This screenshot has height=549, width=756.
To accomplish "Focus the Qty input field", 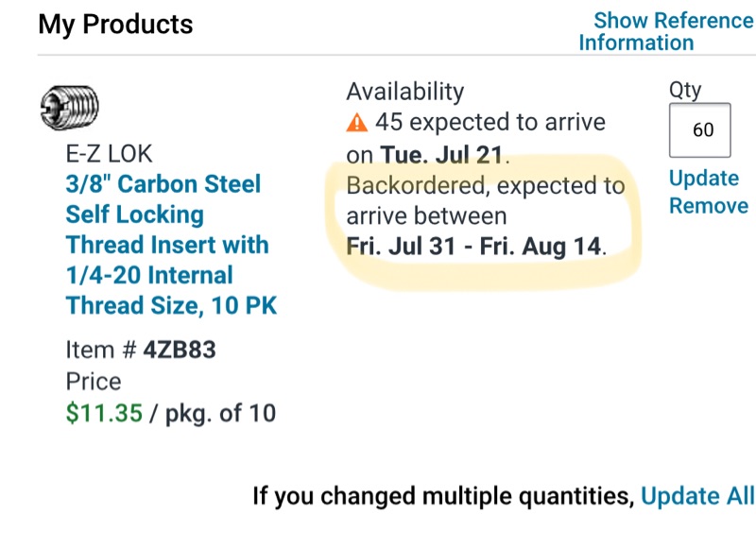I will pos(700,129).
